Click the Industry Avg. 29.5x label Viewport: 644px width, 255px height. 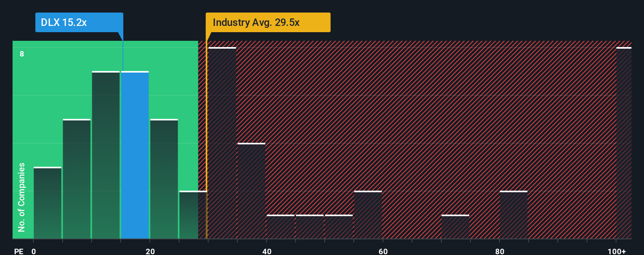point(268,22)
